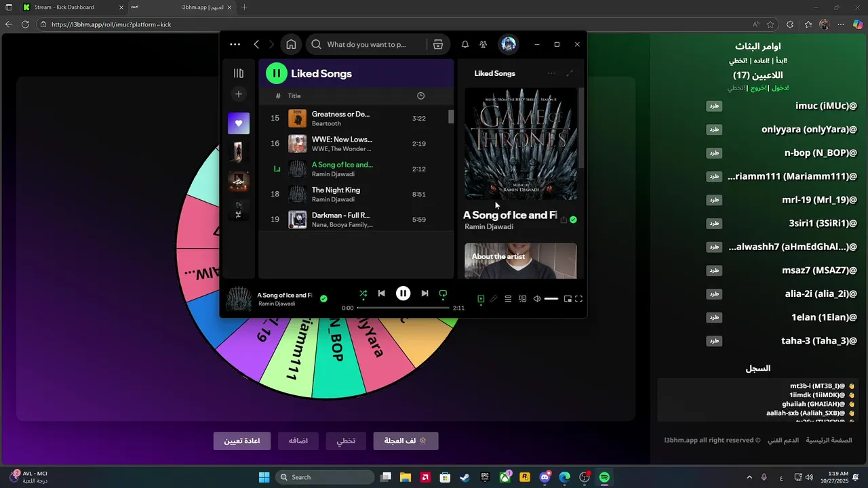The width and height of the screenshot is (868, 488).
Task: Switch to l3bhm.app browser tab
Action: (183, 7)
